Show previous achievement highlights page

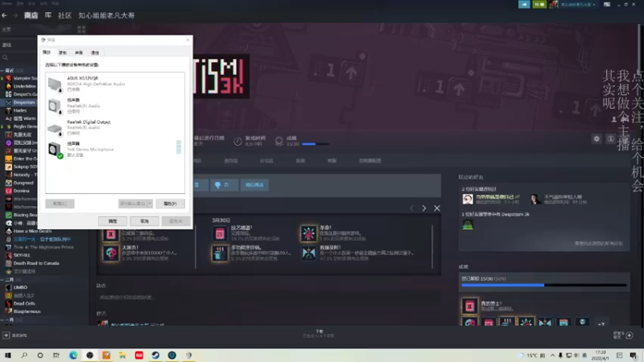[x=411, y=208]
